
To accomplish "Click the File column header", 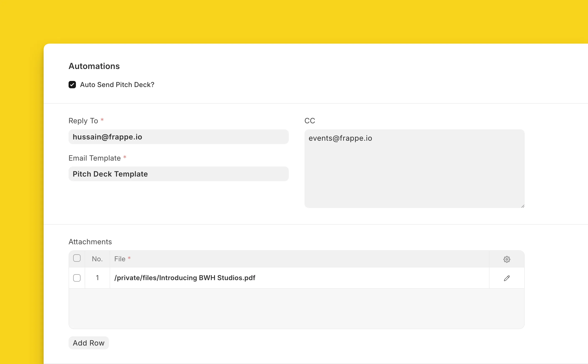I will (120, 259).
